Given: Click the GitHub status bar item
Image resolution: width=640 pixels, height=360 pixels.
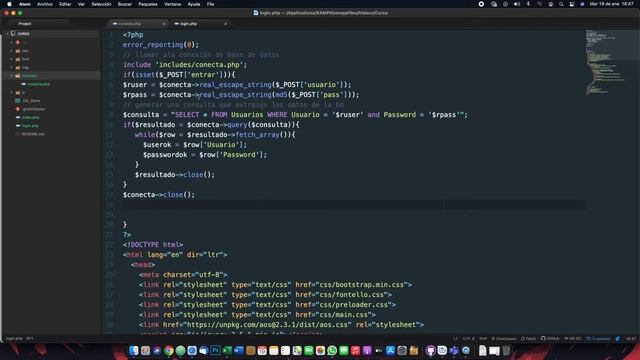Looking at the screenshot, I should point(550,338).
